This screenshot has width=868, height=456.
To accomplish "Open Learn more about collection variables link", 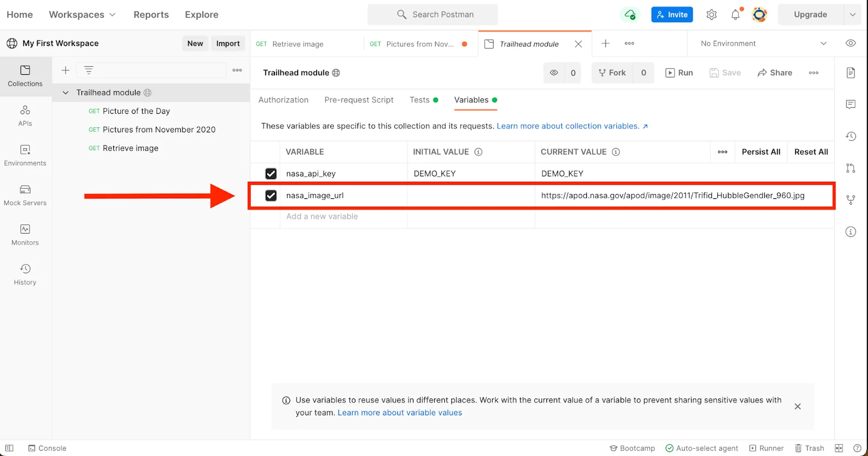I will tap(572, 126).
